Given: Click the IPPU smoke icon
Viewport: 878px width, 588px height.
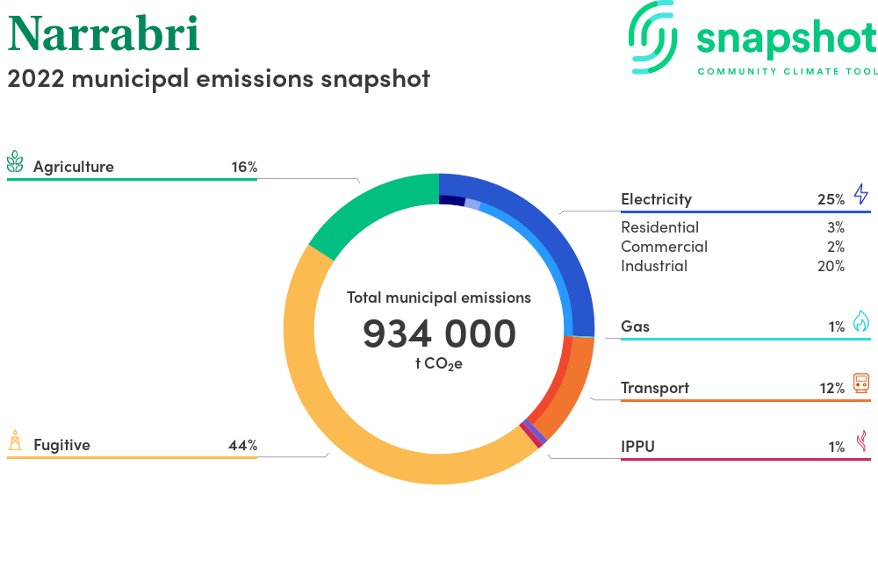Looking at the screenshot, I should (x=860, y=441).
